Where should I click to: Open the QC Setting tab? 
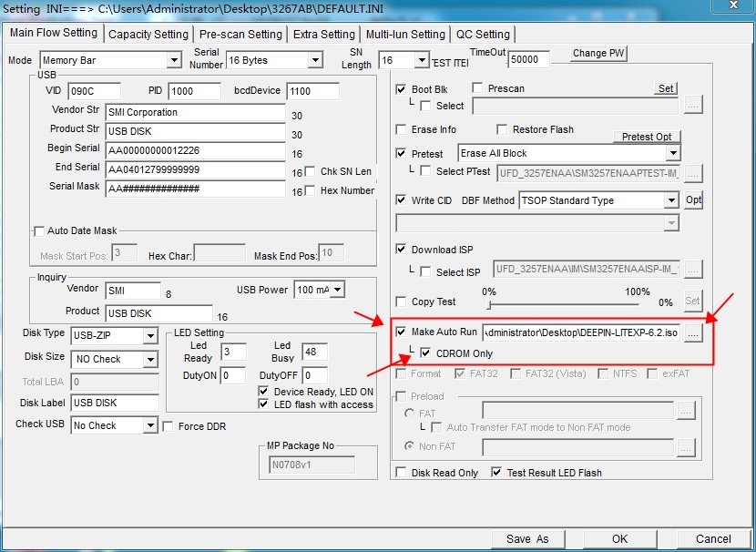pyautogui.click(x=484, y=35)
